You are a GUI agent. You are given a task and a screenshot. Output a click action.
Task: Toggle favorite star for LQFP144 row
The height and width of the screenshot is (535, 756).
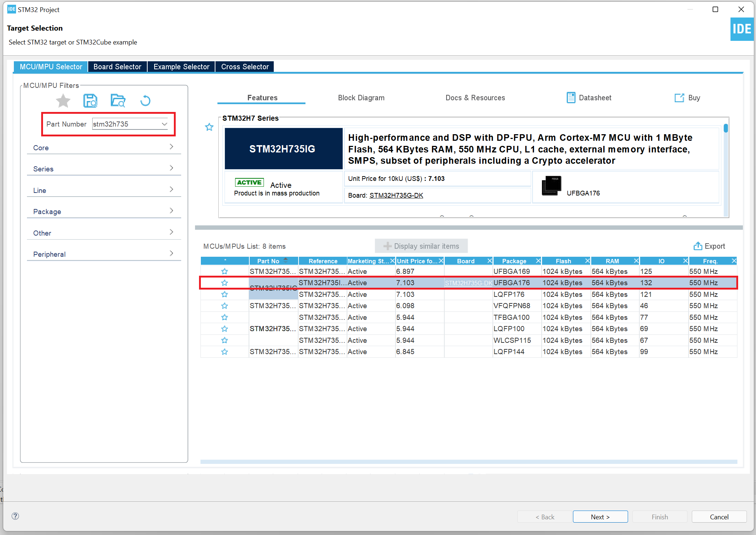click(x=225, y=352)
